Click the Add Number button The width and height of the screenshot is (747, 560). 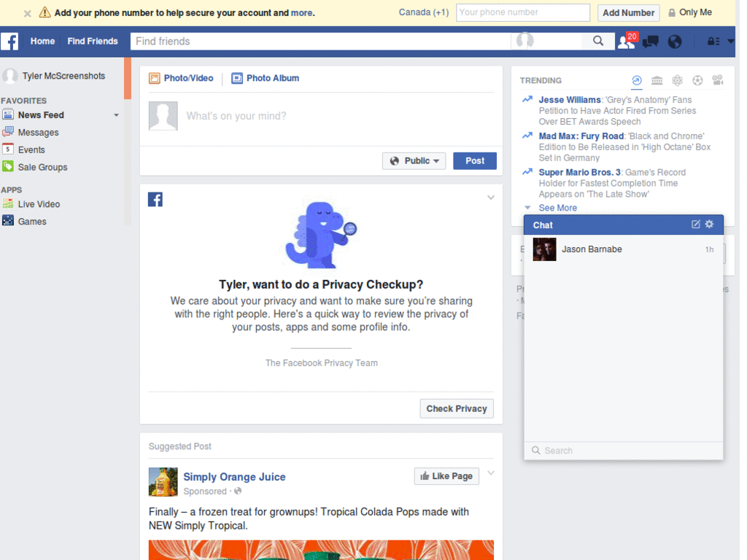(628, 13)
